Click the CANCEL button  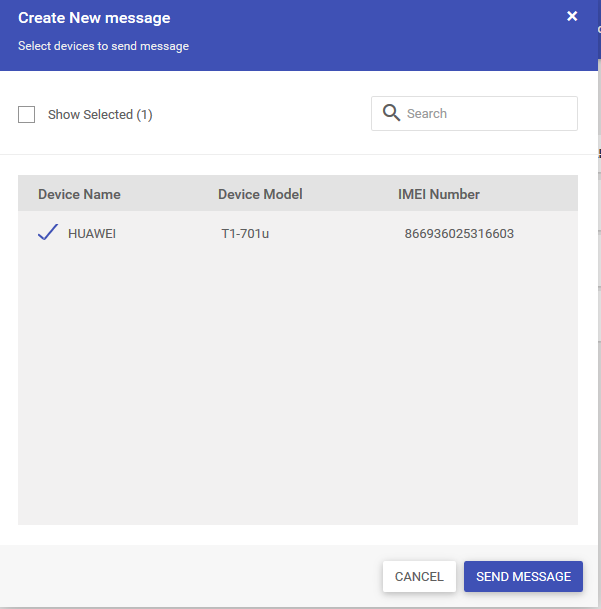point(419,576)
